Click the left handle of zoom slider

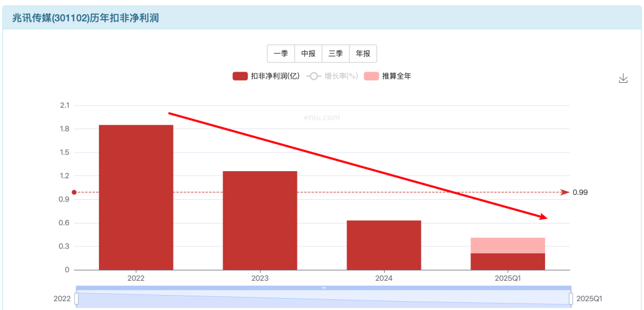76,299
